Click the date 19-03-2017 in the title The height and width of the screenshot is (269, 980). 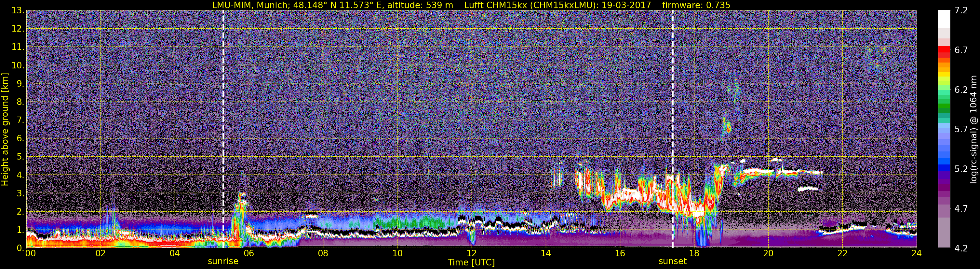[626, 5]
